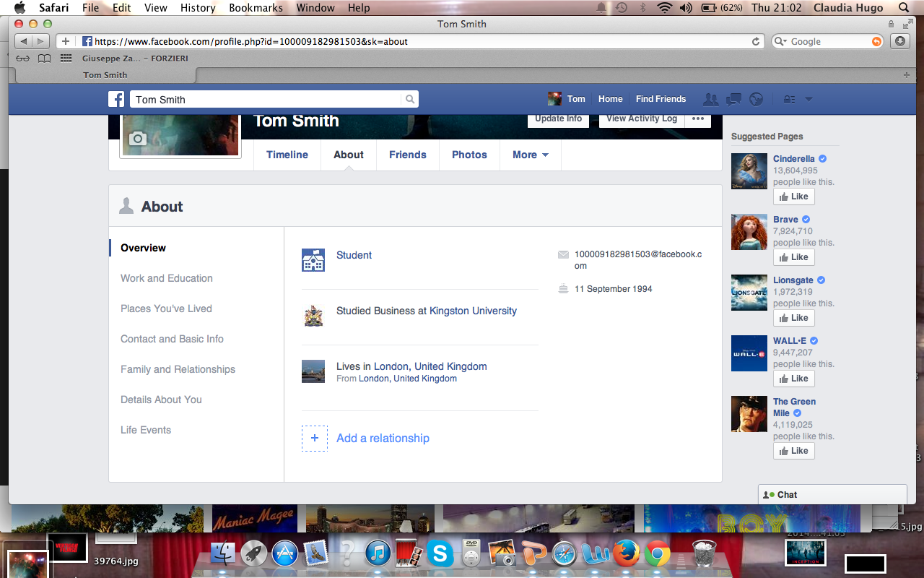Click the Kingston University crest icon
Screen dimensions: 924x578
pyautogui.click(x=313, y=316)
